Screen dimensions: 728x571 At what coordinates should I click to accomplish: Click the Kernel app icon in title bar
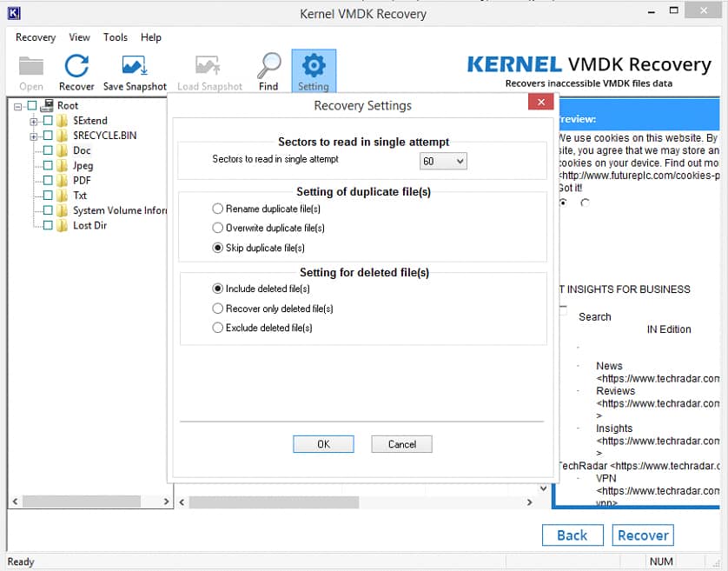14,13
